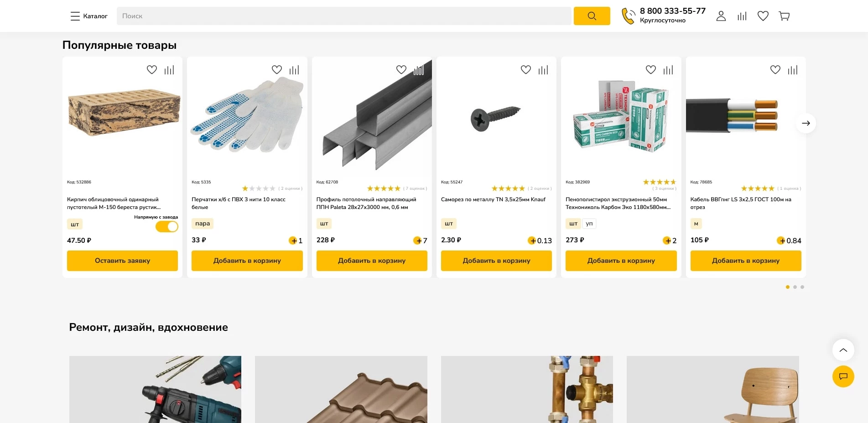Image resolution: width=868 pixels, height=423 pixels.
Task: Click 'Оставить заявку' for the brick
Action: click(122, 261)
